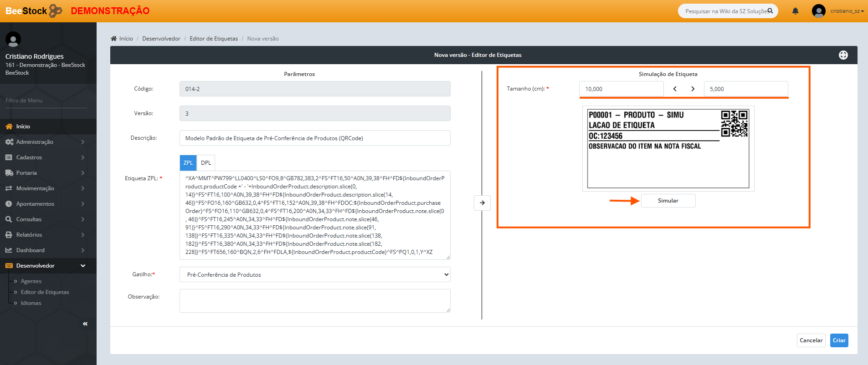This screenshot has height=365, width=868.
Task: Click the right chevron between size fields
Action: (693, 89)
